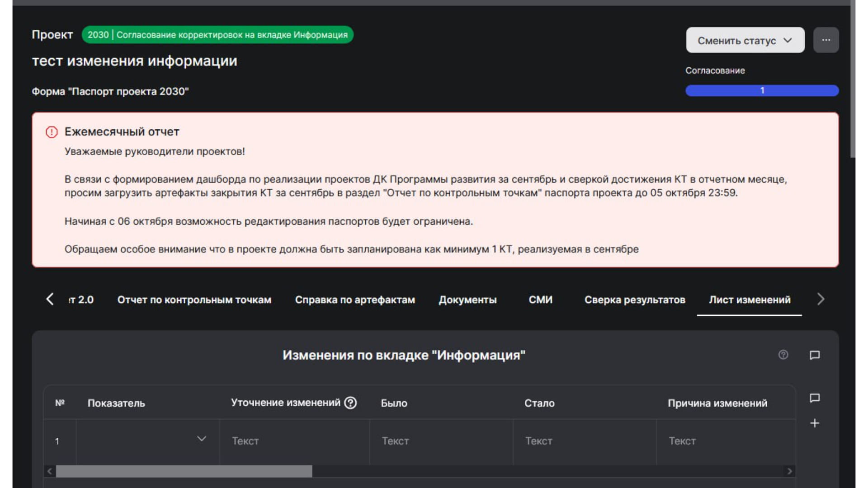Open comment icon beside the table header row

coord(814,398)
